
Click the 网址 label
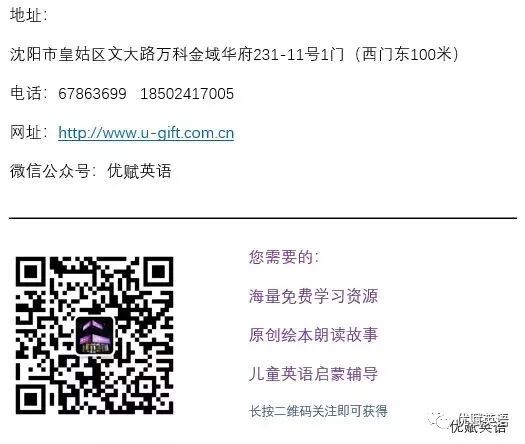[x=28, y=133]
